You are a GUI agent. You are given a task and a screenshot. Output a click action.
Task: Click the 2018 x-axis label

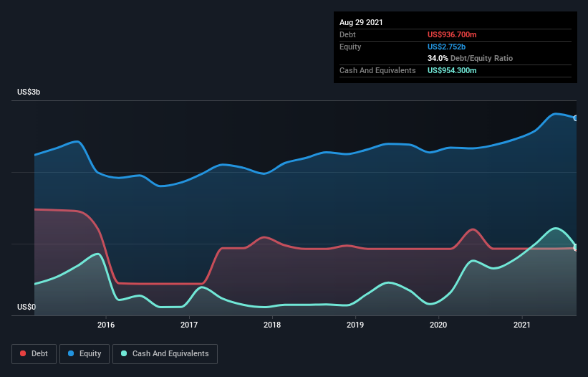coord(272,325)
